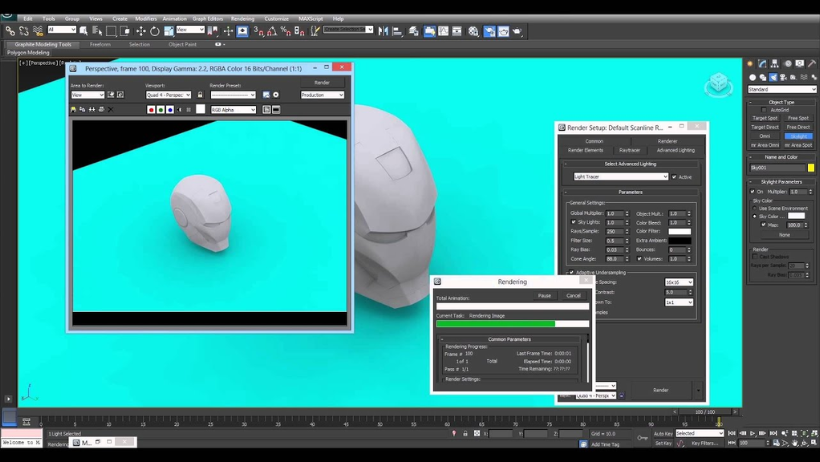
Task: Click the Bind to Space Warp icon
Action: (38, 31)
